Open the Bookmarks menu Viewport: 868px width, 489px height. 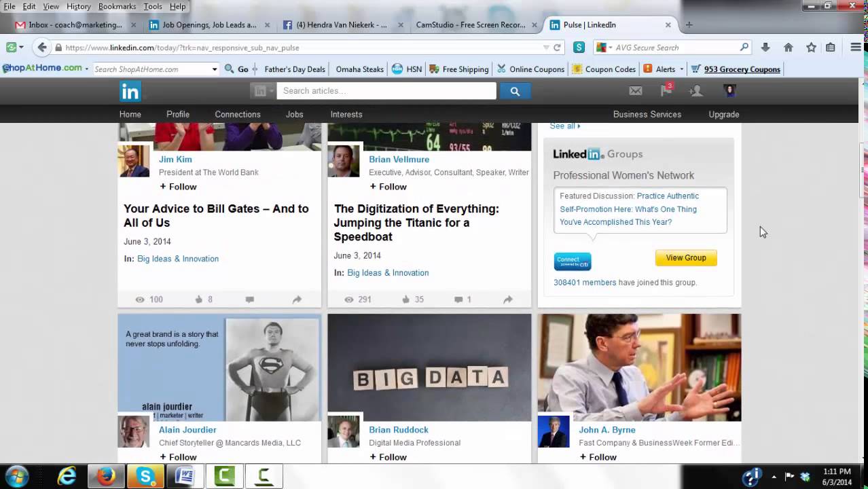pos(117,6)
